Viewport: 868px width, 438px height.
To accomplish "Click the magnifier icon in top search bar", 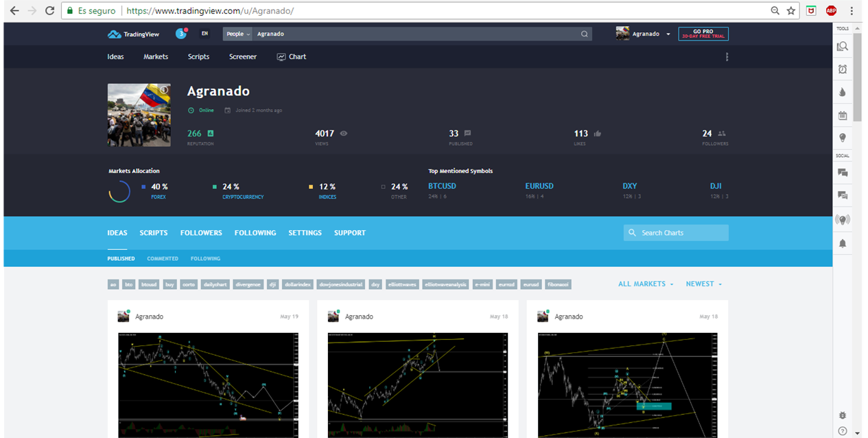I will (x=585, y=34).
